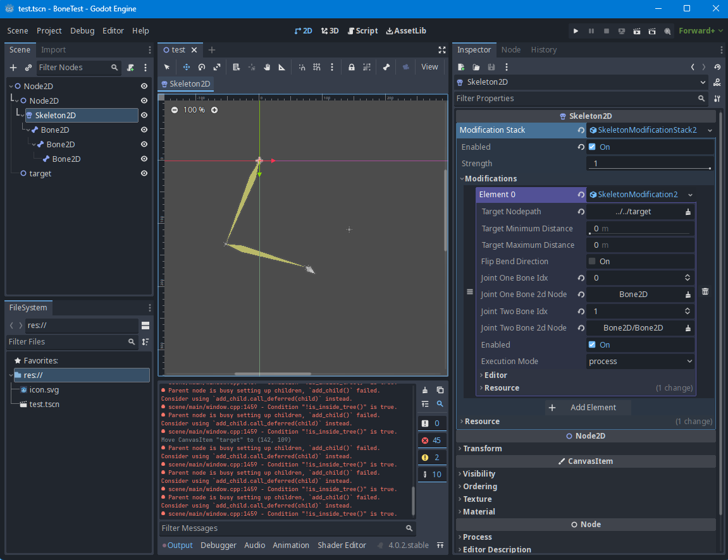Screen dimensions: 728x560
Task: Open the View menu button in viewport toolbar
Action: 429,67
